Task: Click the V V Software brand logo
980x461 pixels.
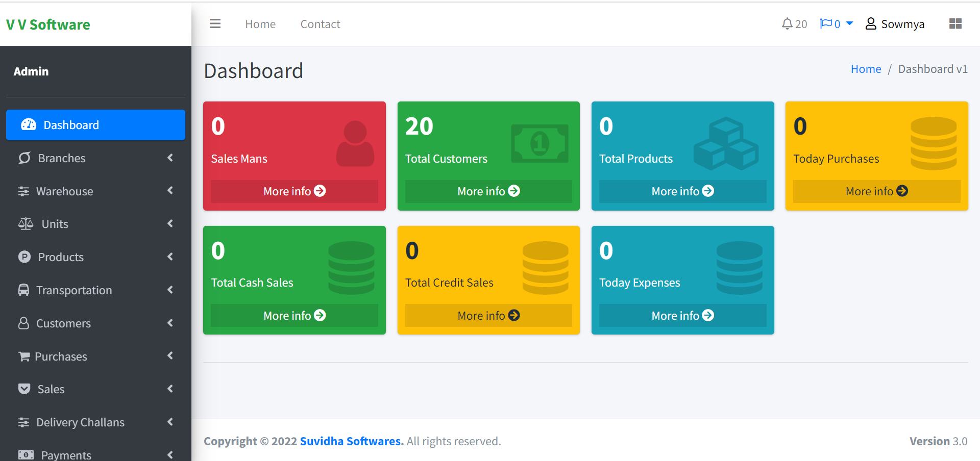Action: pyautogui.click(x=48, y=24)
